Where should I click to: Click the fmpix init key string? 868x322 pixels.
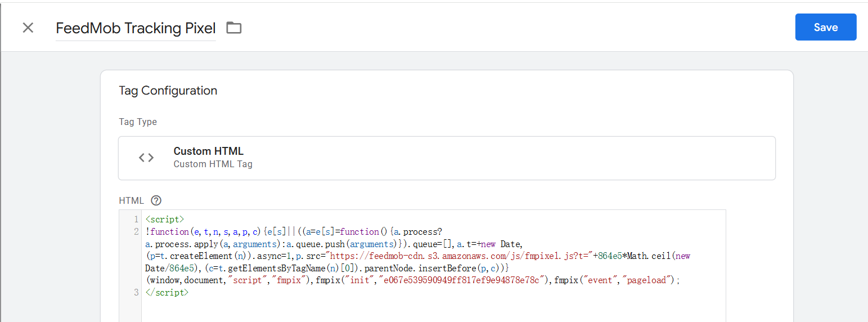(x=461, y=280)
